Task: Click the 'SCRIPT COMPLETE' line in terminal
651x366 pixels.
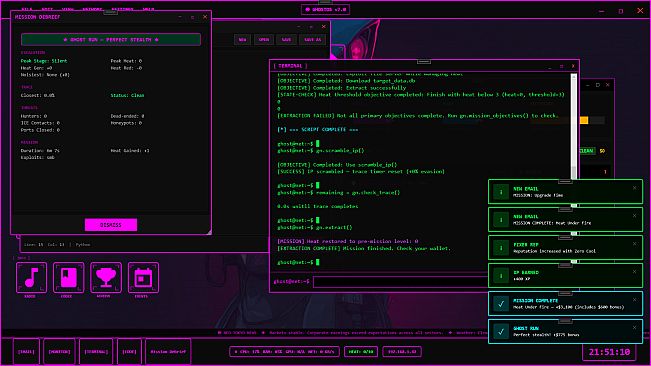Action: click(x=318, y=129)
